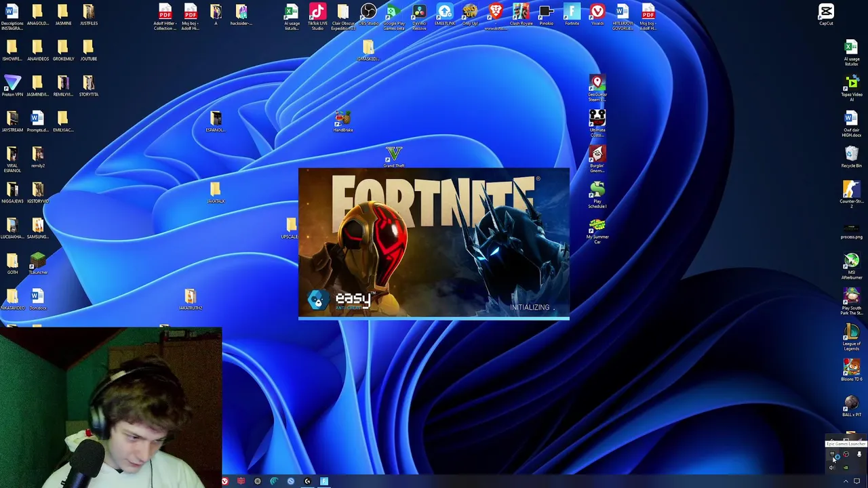
Task: Open the Burglin' Gnomes shortcut
Action: (597, 159)
